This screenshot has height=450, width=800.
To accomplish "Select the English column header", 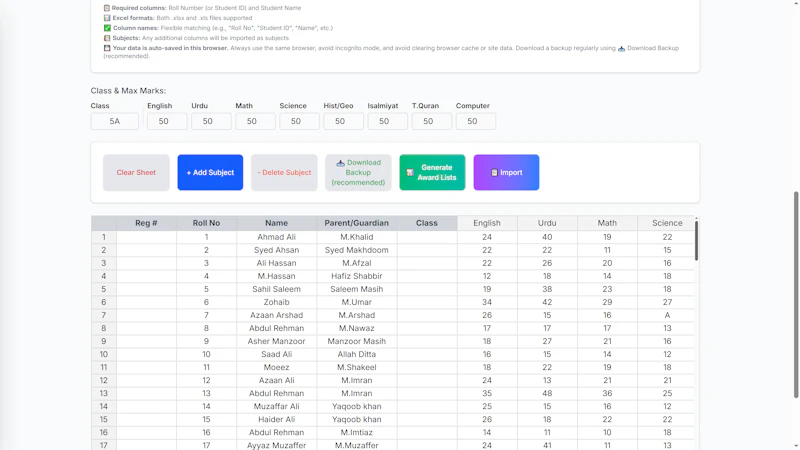I will tap(487, 223).
